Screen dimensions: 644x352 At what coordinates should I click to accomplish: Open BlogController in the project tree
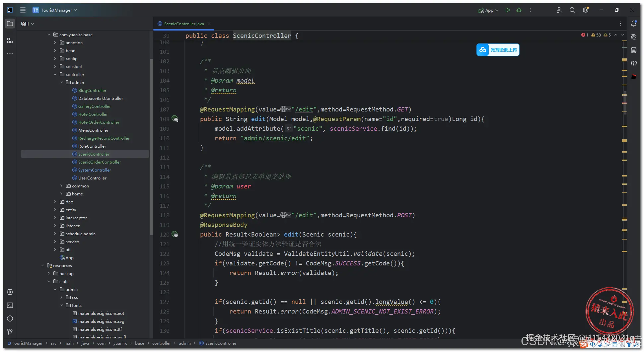92,90
